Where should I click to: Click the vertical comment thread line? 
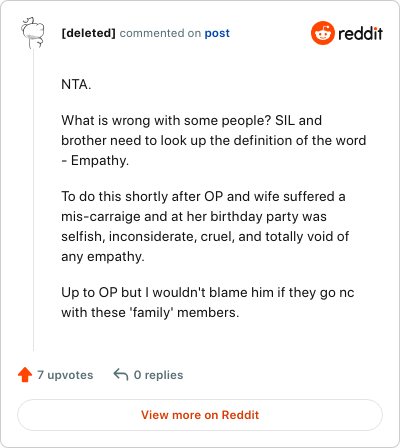[x=33, y=200]
